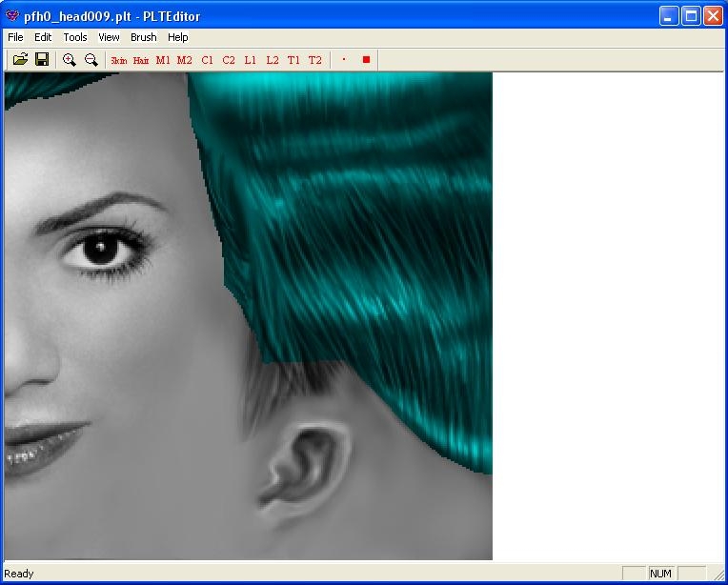Select the Hair layer button
This screenshot has height=585, width=728.
click(141, 60)
